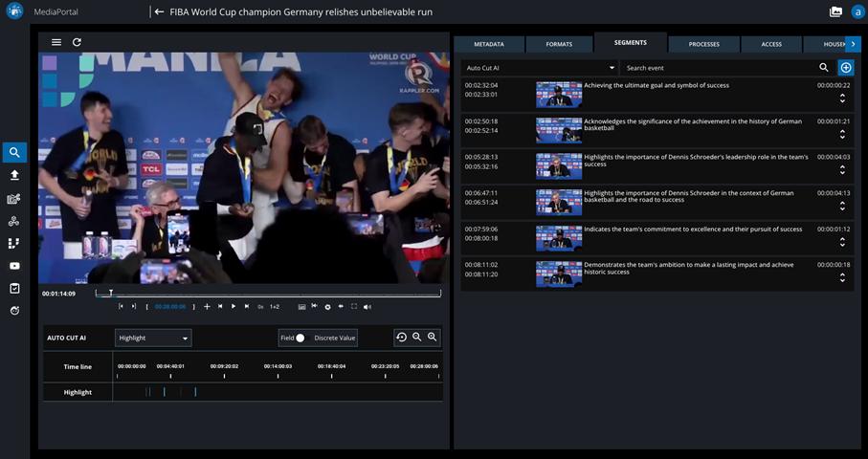Toggle fullscreen video view
The height and width of the screenshot is (459, 868).
(x=354, y=306)
